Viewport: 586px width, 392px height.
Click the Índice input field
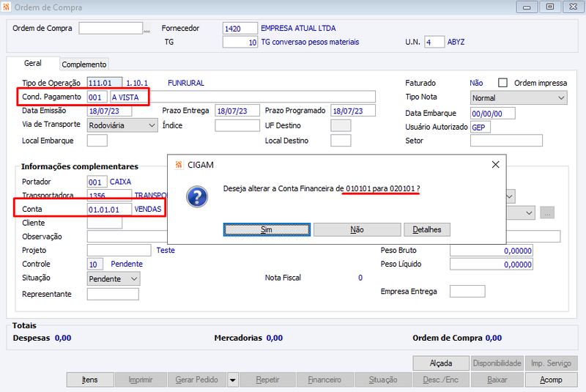click(237, 125)
